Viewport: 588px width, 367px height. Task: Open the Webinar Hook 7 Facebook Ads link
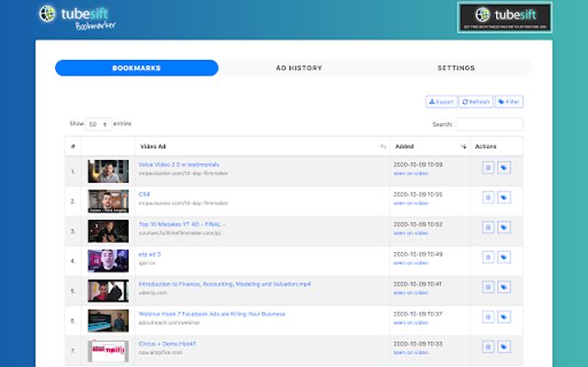pos(211,314)
